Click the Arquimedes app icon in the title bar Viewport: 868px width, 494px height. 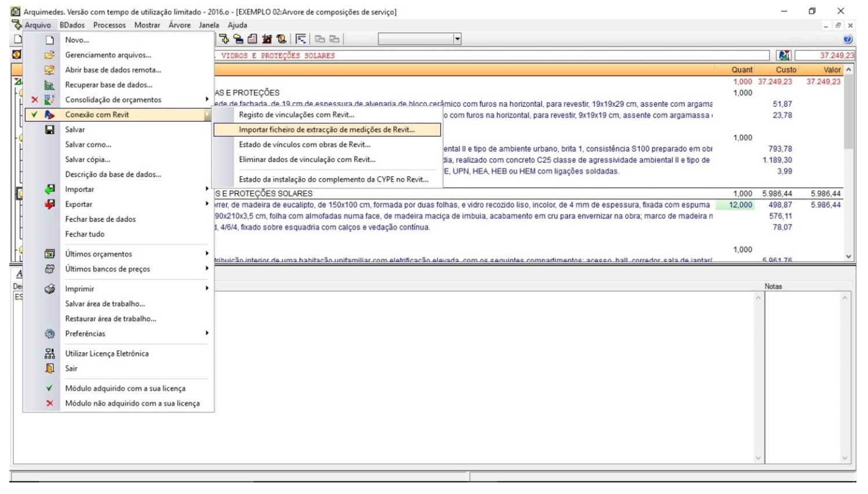click(16, 12)
